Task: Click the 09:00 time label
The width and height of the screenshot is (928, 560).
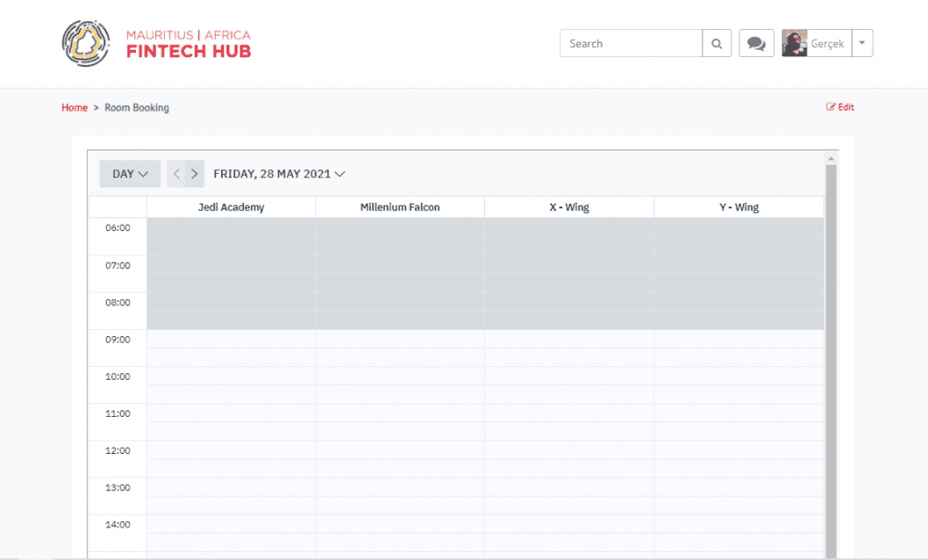Action: coord(118,340)
